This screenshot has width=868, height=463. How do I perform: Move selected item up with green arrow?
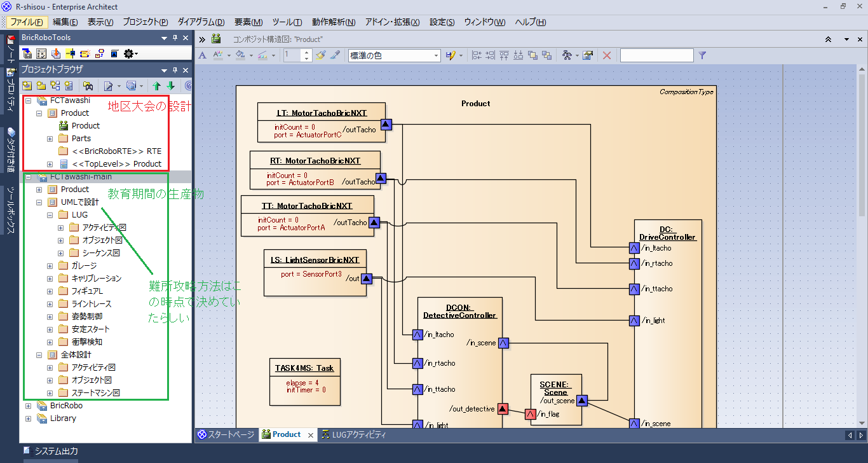[x=156, y=85]
